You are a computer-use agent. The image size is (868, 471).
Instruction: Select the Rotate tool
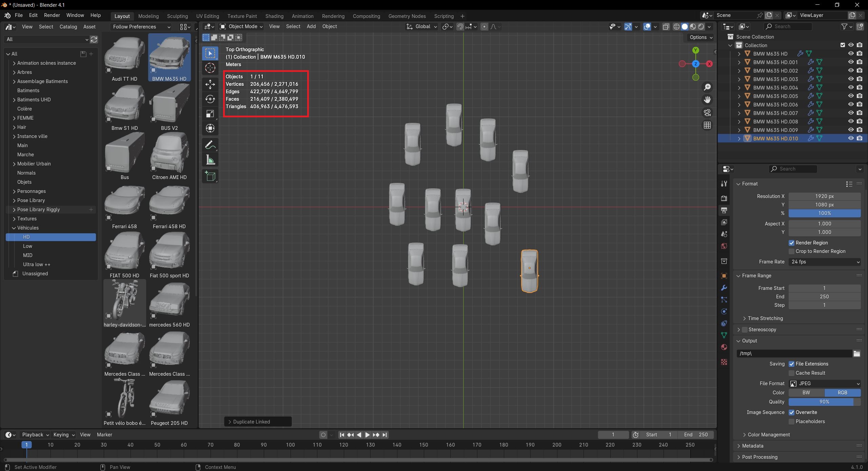click(210, 99)
